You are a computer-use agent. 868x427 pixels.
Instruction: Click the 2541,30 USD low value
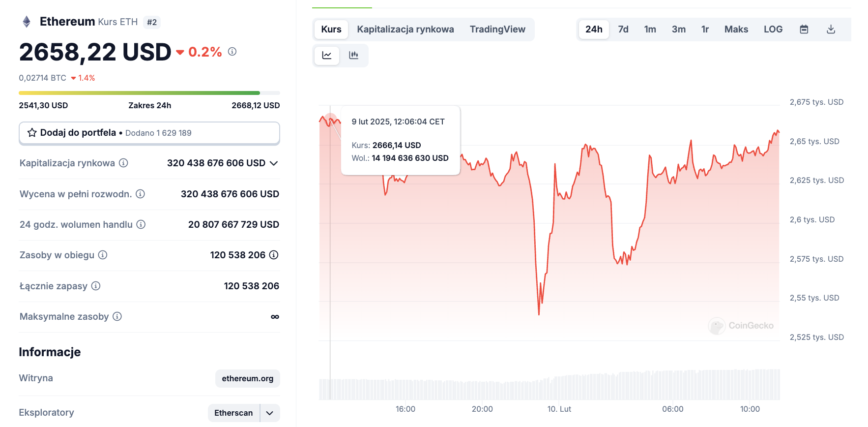[43, 106]
